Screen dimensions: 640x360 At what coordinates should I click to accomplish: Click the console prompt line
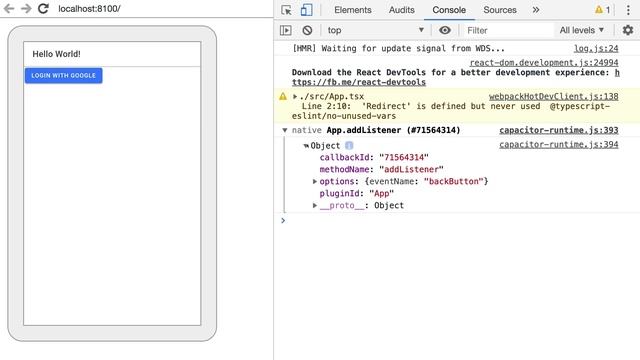coord(457,221)
